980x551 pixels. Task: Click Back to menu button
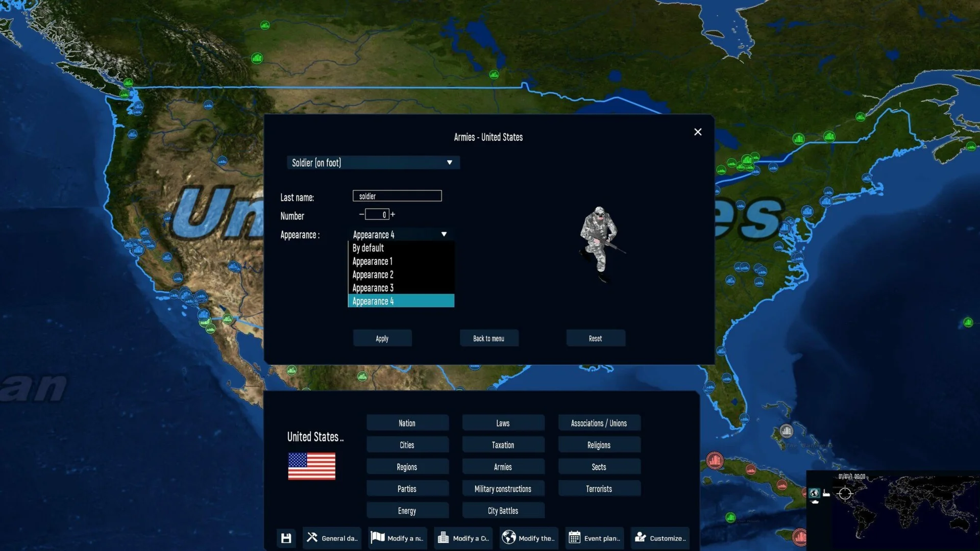[x=488, y=338]
